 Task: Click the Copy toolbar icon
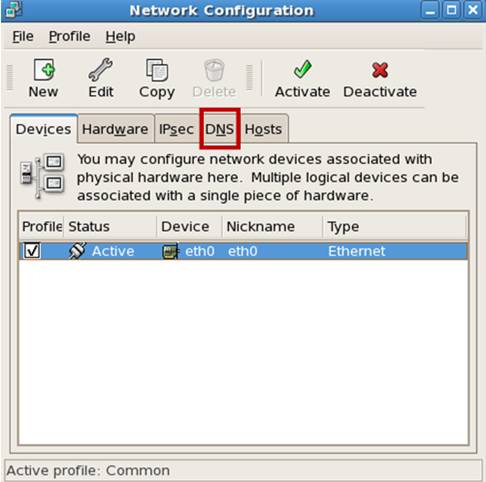157,70
